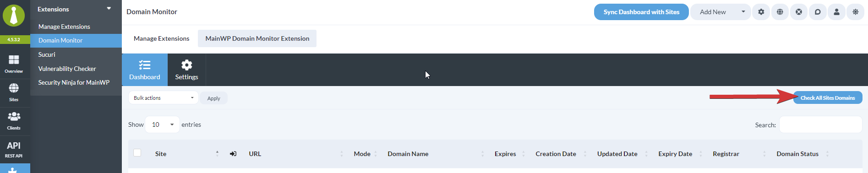Click the Apply bulk action button
The width and height of the screenshot is (868, 173).
[213, 98]
